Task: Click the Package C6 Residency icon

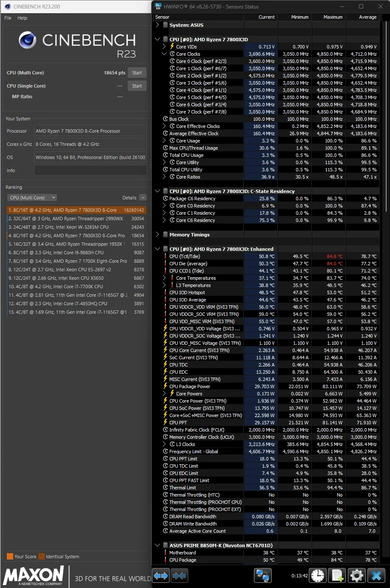Action: 165,199
